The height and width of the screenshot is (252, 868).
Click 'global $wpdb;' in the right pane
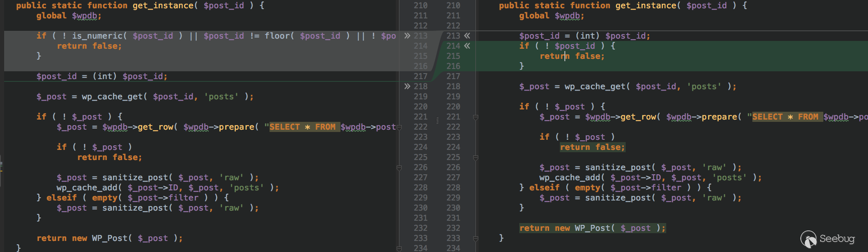pos(552,16)
